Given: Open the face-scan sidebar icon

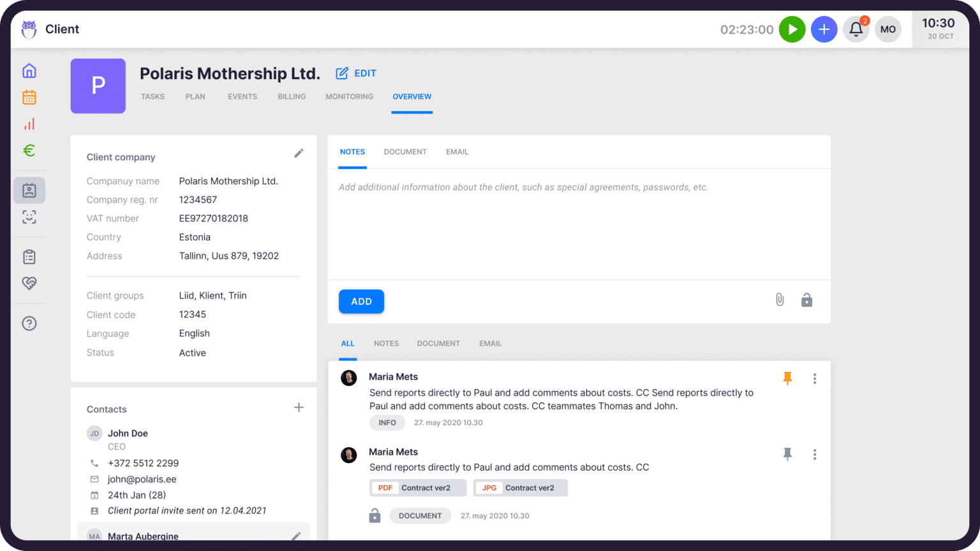Looking at the screenshot, I should click(29, 217).
